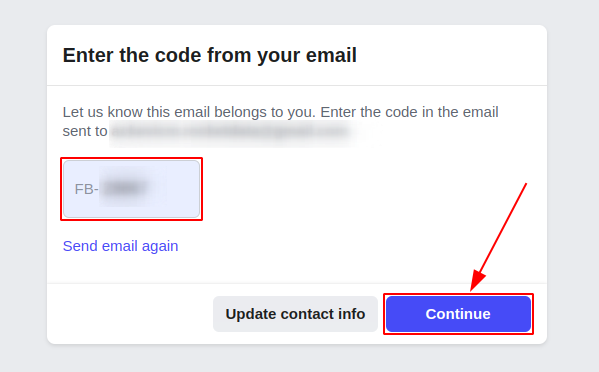Click the word 'Continue' on the blue button
This screenshot has height=372, width=599.
coord(458,314)
